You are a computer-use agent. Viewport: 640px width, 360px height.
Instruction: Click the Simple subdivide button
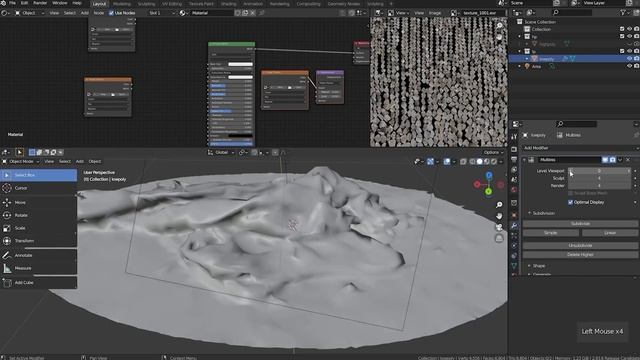coord(551,233)
